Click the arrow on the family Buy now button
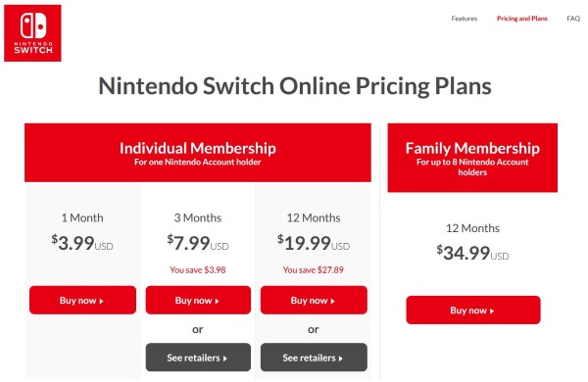The height and width of the screenshot is (382, 588). coord(492,310)
